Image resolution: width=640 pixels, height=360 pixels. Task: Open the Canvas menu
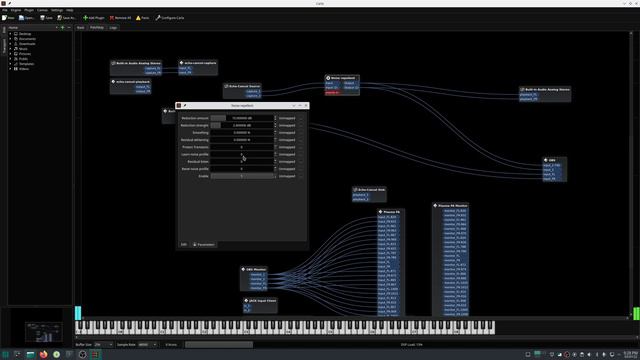[x=42, y=10]
